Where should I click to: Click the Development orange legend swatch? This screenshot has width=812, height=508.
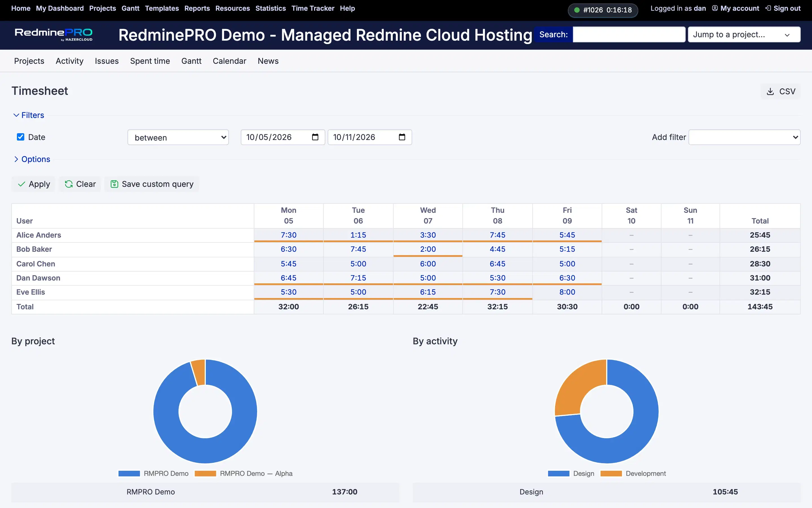coord(611,473)
